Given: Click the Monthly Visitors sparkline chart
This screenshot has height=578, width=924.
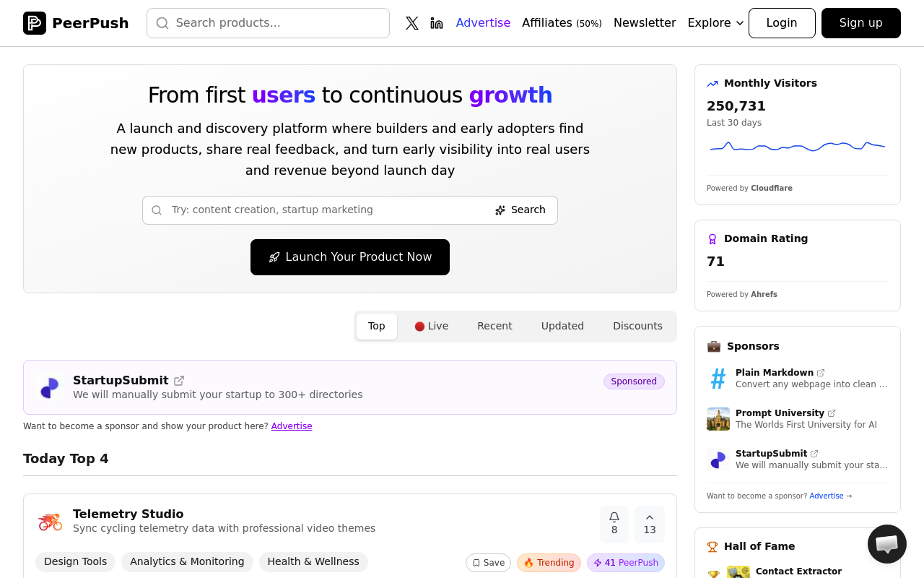Looking at the screenshot, I should (798, 147).
